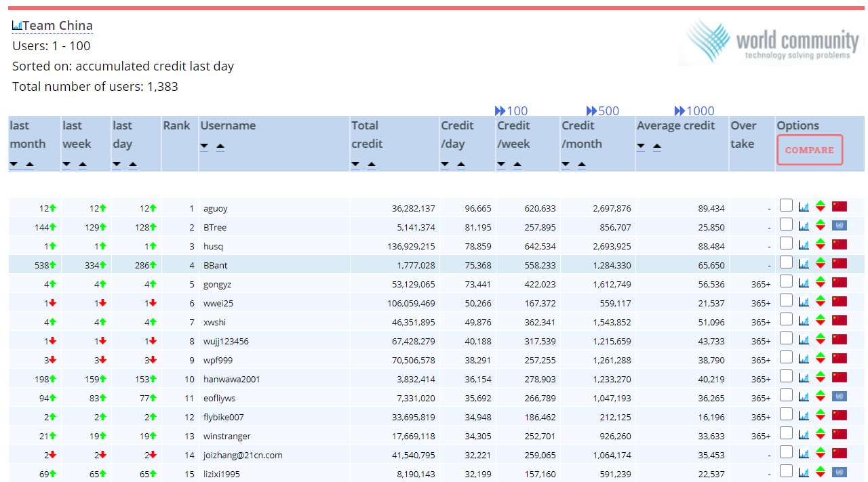Click up/down arrows icon for wwei25
The height and width of the screenshot is (482, 868).
click(x=821, y=301)
